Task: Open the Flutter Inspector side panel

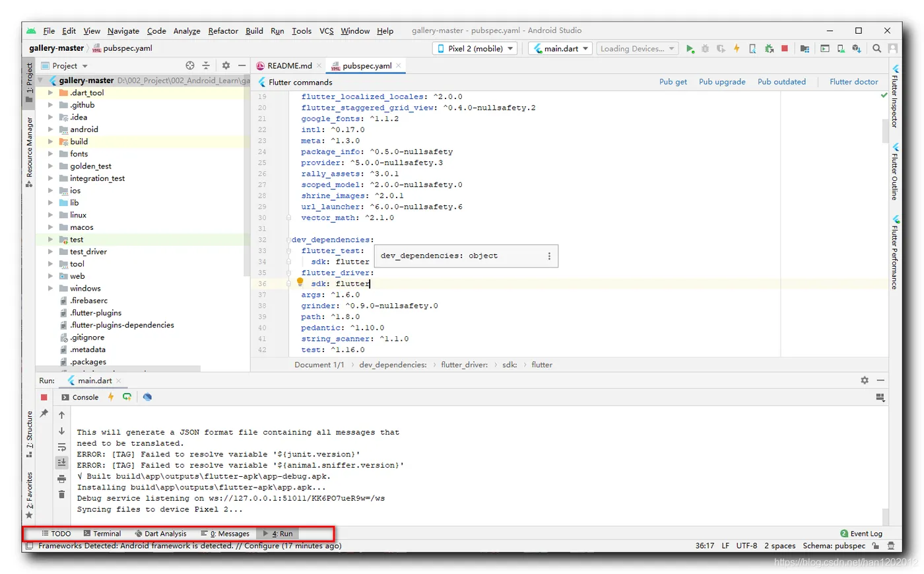Action: (x=895, y=96)
